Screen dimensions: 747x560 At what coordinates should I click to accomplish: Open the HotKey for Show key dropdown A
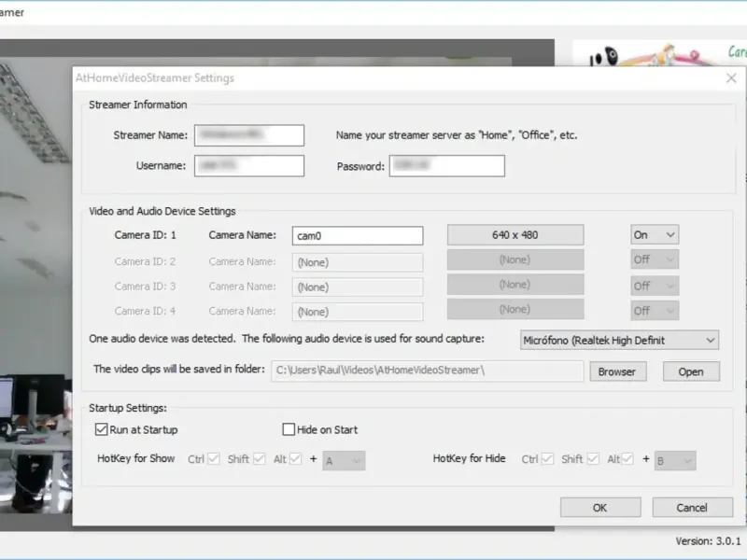[344, 460]
